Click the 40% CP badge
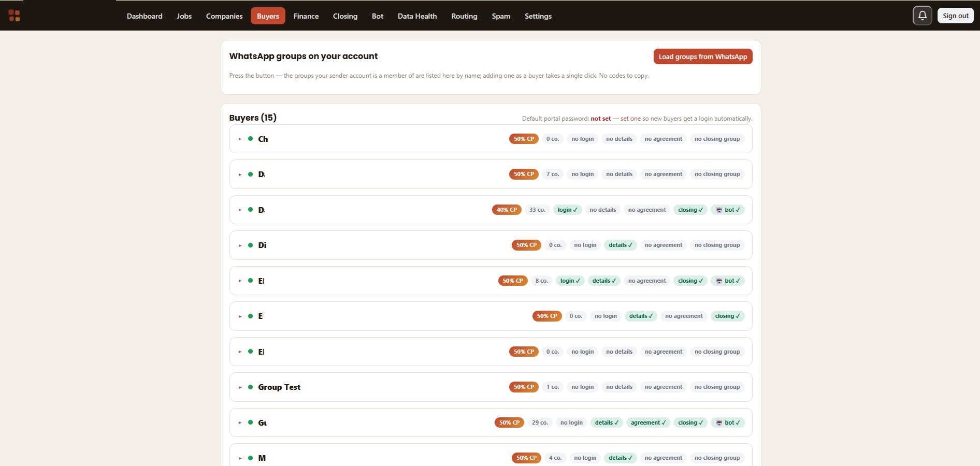Screen dimensions: 980x466 click(x=507, y=210)
